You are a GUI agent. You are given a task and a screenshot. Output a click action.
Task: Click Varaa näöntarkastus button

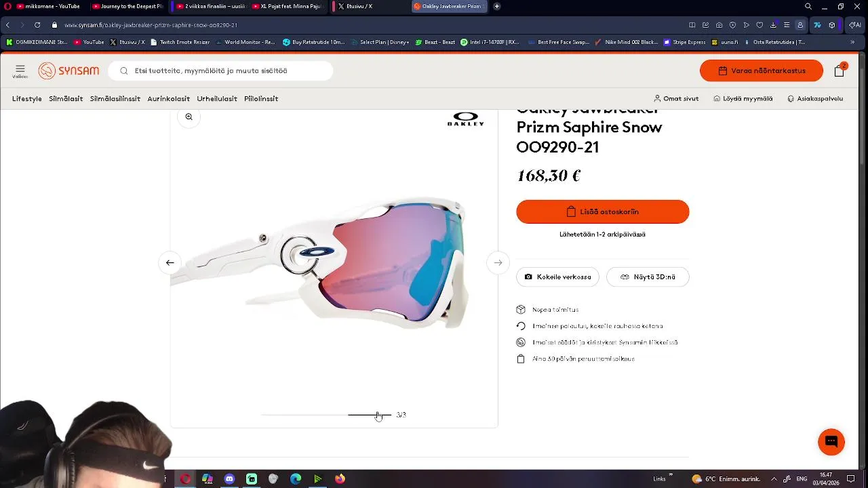pos(761,70)
